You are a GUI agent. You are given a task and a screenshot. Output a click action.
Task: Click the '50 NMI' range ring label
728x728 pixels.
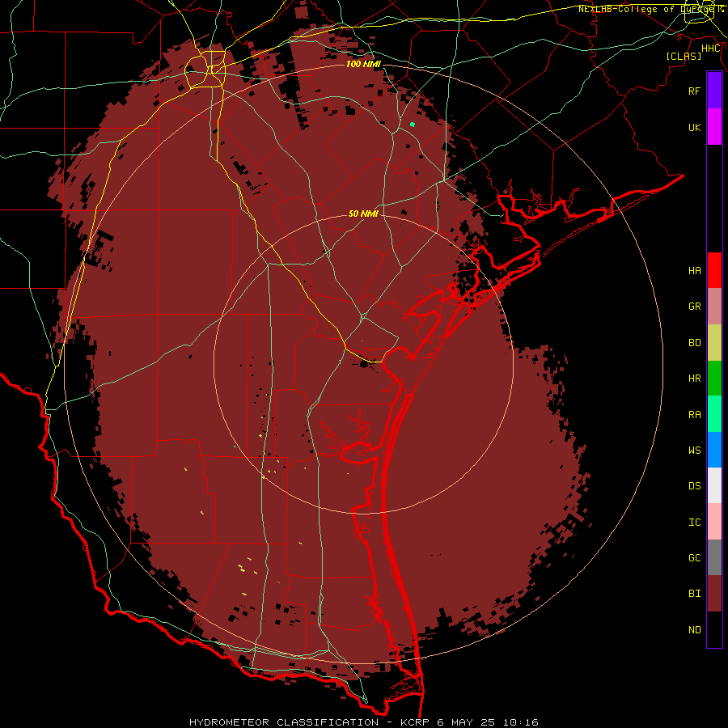[x=363, y=214]
